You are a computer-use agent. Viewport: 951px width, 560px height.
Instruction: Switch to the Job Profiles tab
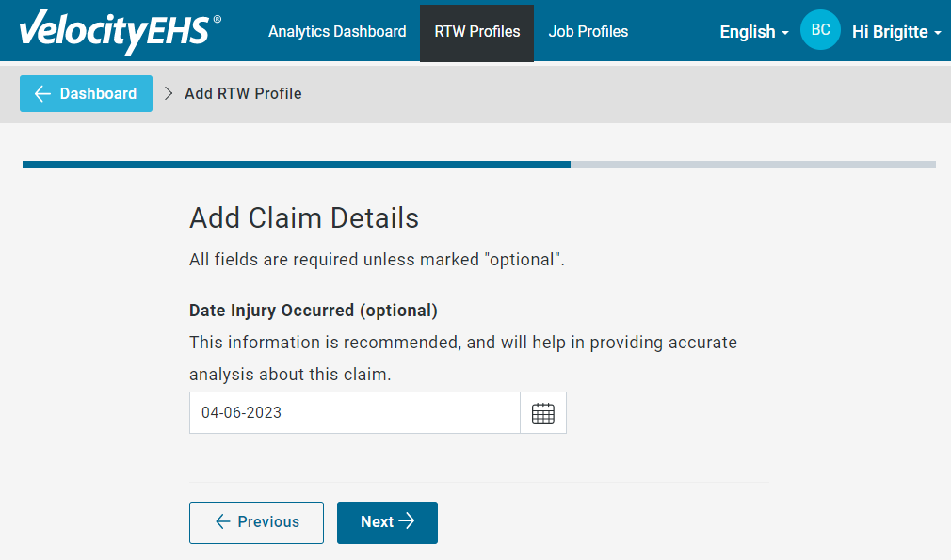coord(588,31)
